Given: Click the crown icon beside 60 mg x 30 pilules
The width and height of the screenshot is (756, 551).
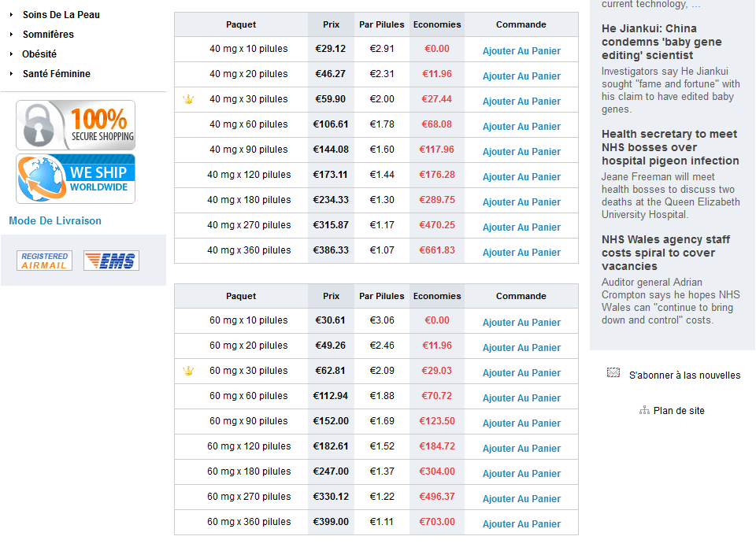Looking at the screenshot, I should click(x=188, y=371).
